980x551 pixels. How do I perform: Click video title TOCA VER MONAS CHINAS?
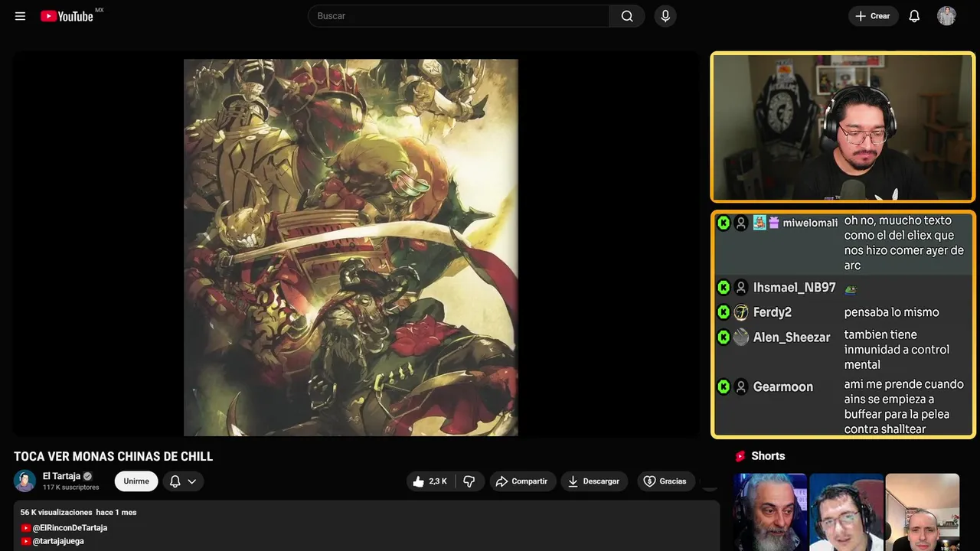(113, 456)
